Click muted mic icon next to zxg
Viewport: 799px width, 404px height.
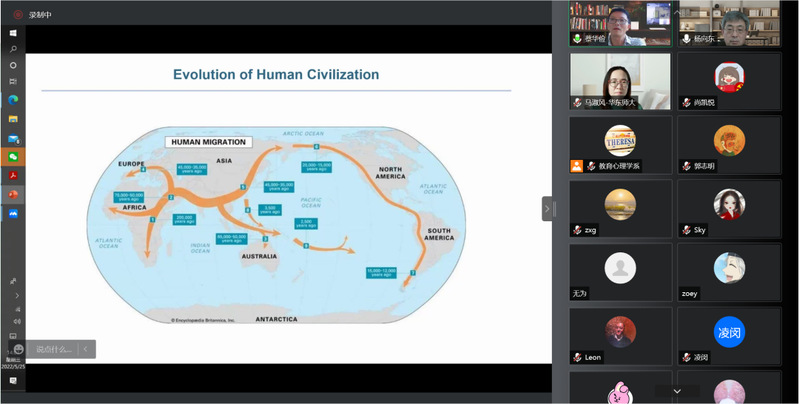577,230
